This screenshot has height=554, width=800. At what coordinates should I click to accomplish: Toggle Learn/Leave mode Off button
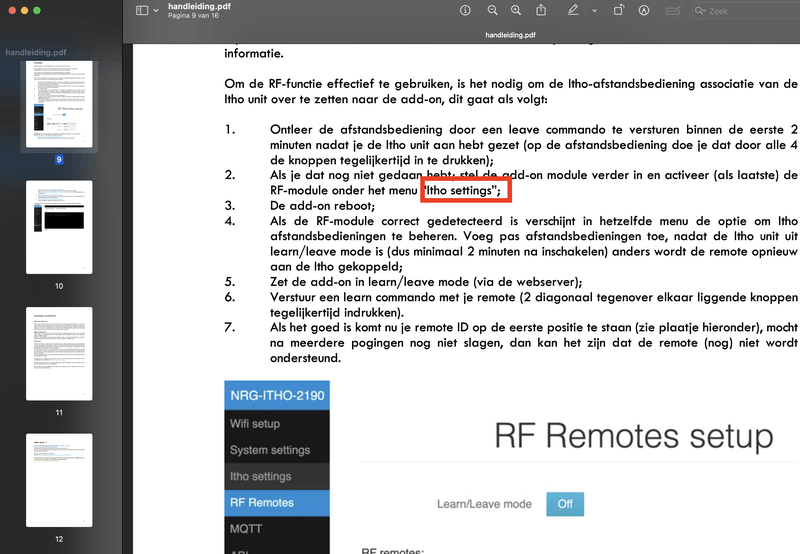point(565,504)
